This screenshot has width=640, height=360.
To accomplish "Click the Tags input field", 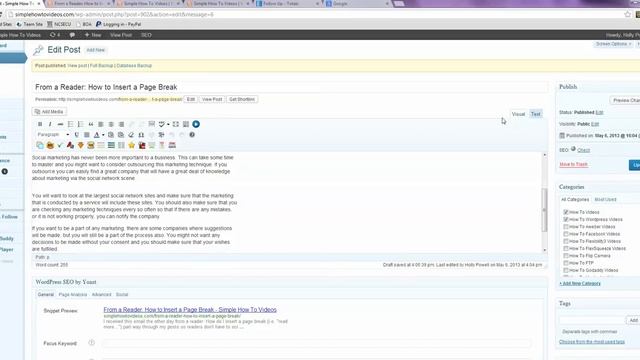I will (592, 320).
